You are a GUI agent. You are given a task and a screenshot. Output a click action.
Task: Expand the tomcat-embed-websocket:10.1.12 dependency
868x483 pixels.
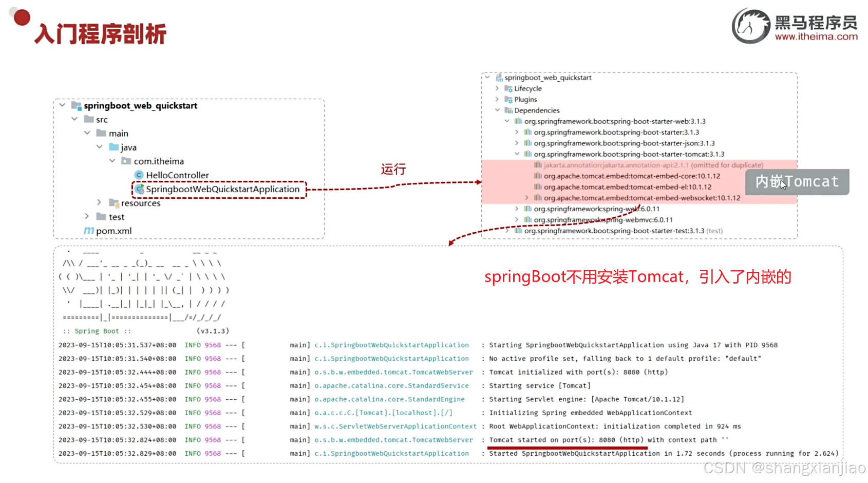coord(526,198)
